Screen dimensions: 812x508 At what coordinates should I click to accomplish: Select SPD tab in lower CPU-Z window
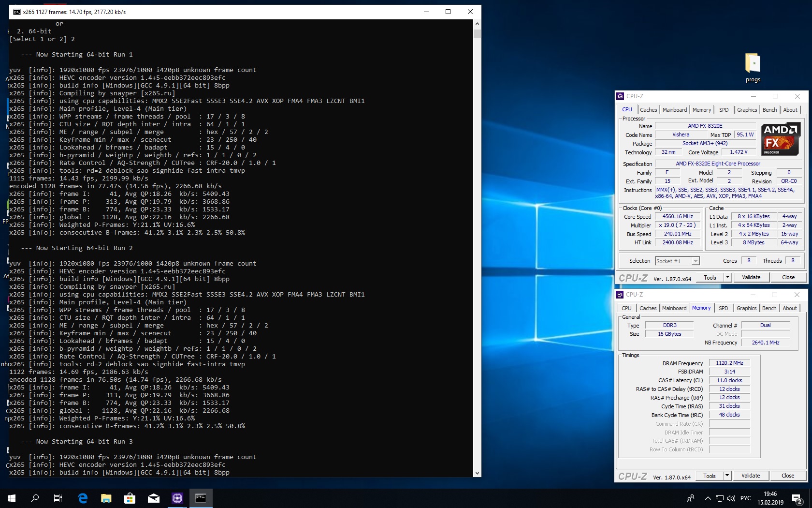[x=723, y=308]
